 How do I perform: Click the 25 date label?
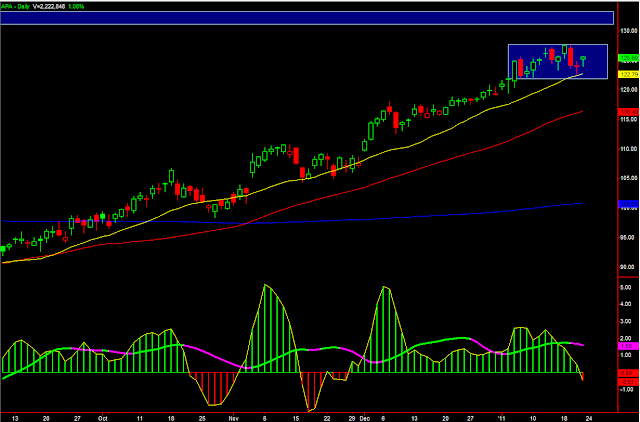pos(202,418)
